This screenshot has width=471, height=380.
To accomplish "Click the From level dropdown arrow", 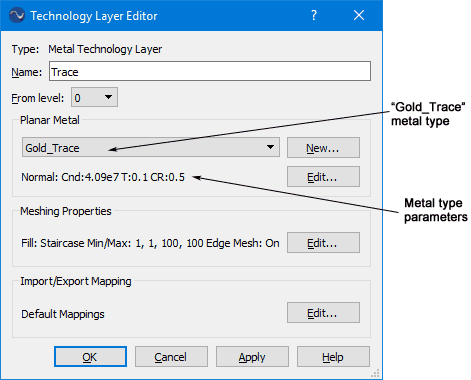I will [x=108, y=97].
